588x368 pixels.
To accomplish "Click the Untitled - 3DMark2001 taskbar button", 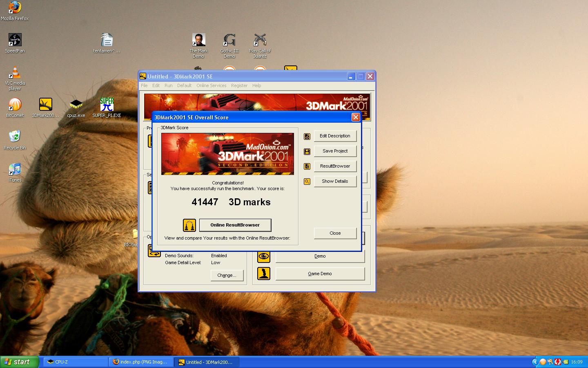I will point(207,362).
